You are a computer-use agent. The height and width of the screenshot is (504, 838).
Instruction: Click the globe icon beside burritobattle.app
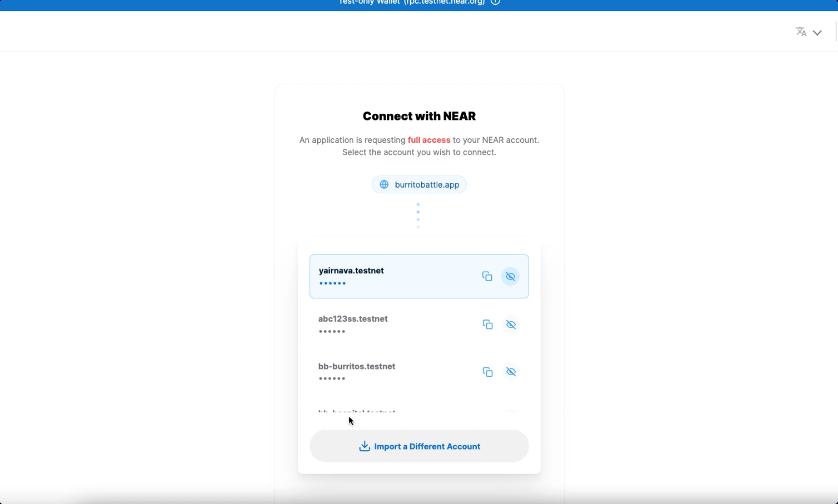(384, 184)
